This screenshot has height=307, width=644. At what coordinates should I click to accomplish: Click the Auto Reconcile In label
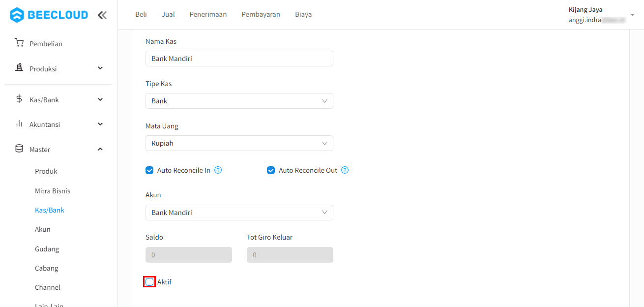(x=184, y=170)
